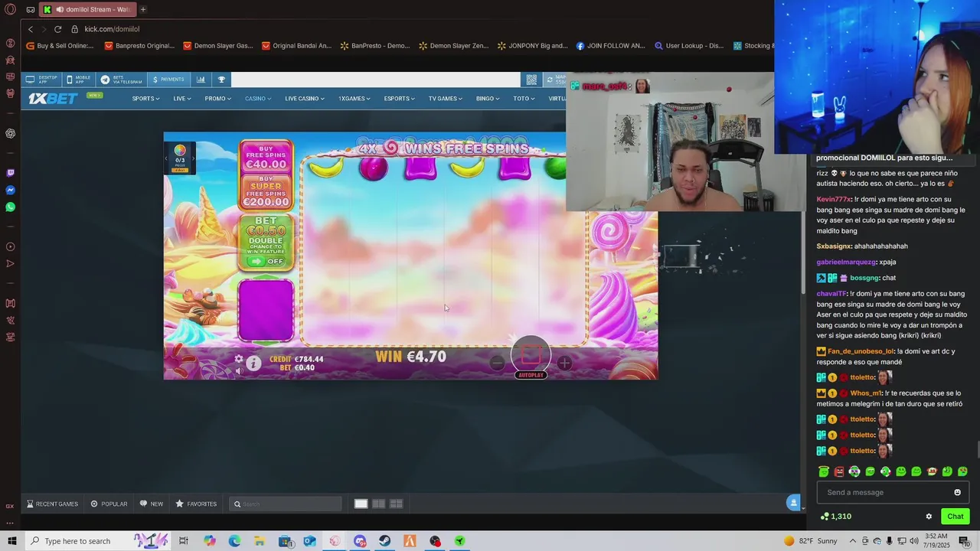The height and width of the screenshot is (551, 980).
Task: Open the JOIN FOLLOW AN... Facebook bookmark
Action: point(610,46)
